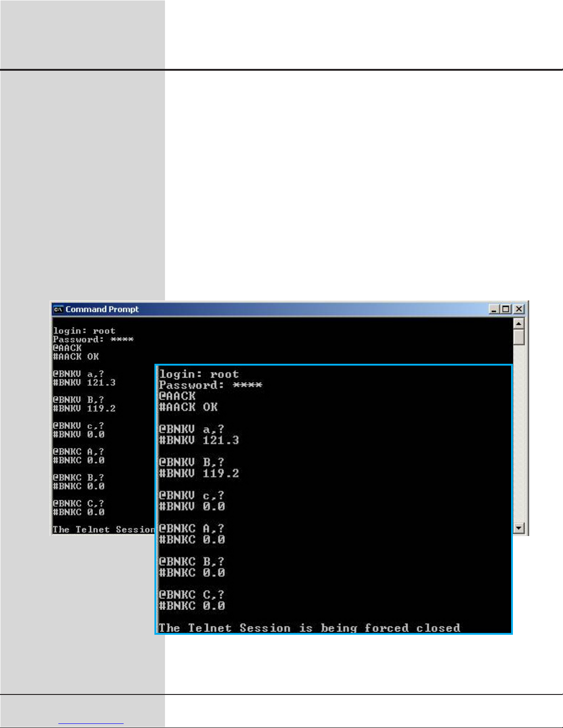Click the scrollbar down arrow
Screen dimensions: 563x728
[518, 528]
